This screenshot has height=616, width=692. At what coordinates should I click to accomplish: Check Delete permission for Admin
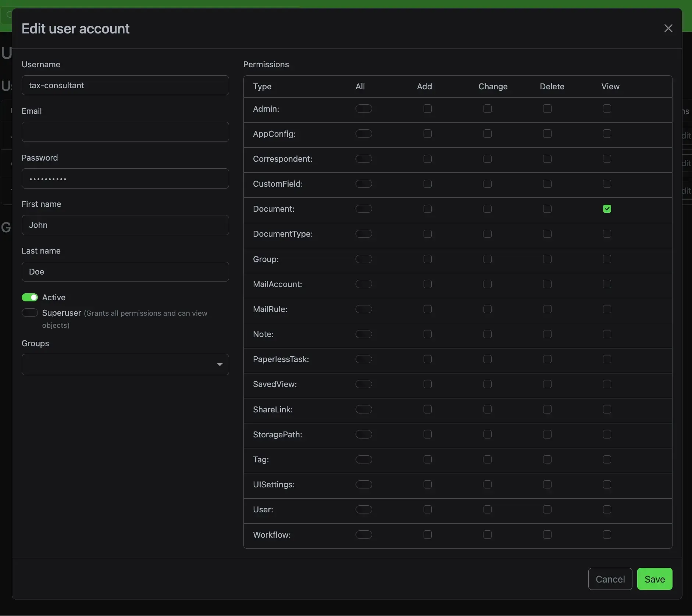coord(547,108)
